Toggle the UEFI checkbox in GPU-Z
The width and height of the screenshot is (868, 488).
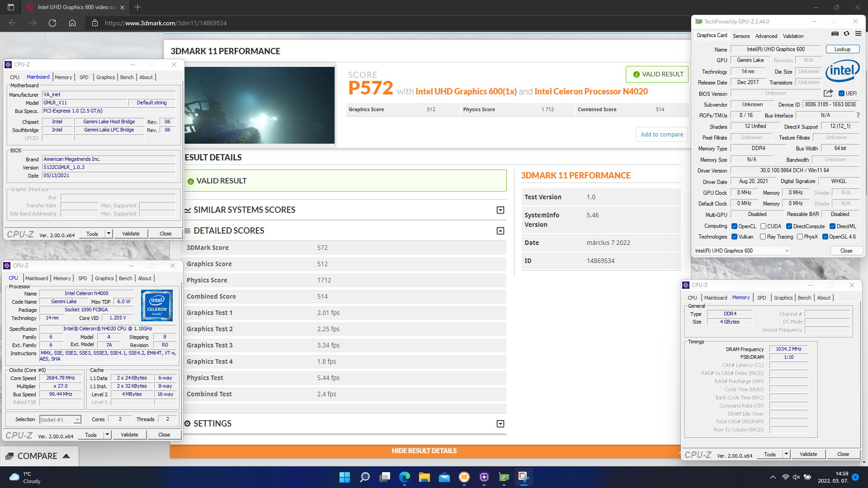tap(841, 94)
